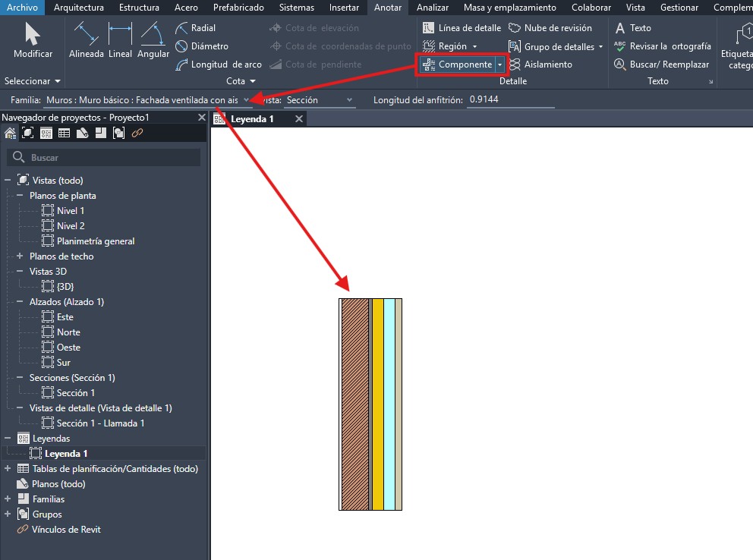The width and height of the screenshot is (753, 560).
Task: Expand the Familias tree node
Action: (8, 499)
